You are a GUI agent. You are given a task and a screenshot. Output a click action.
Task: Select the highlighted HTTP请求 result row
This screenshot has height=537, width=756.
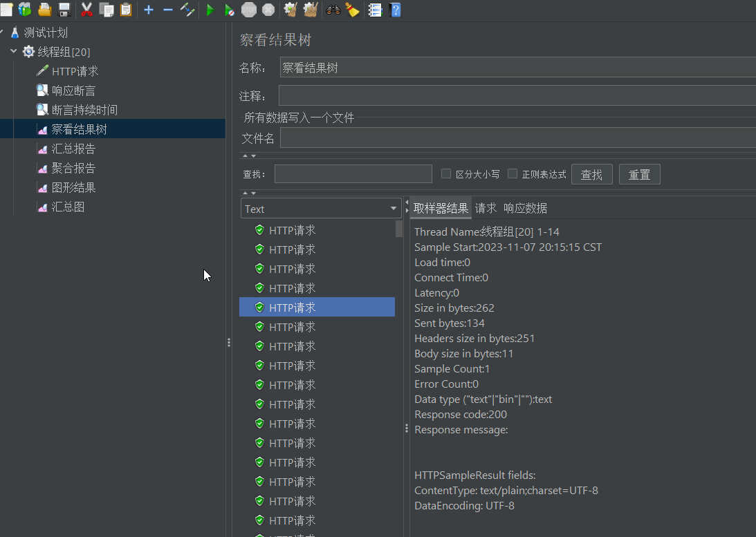coord(317,308)
